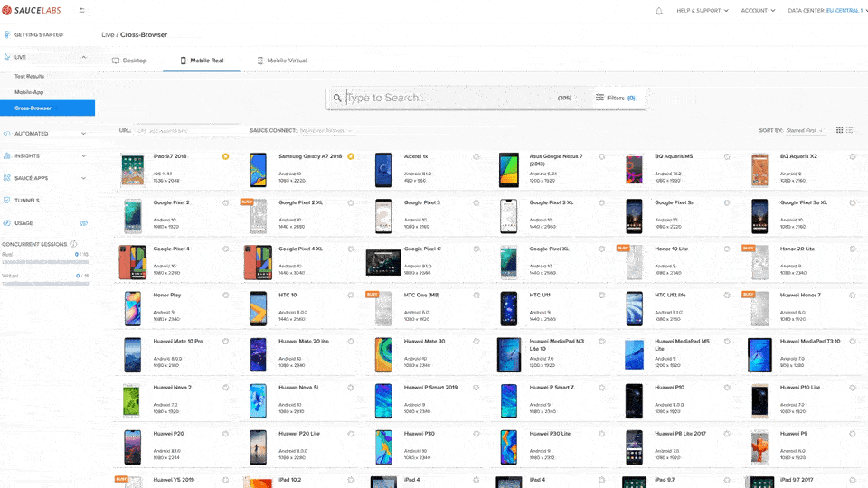The image size is (868, 488).
Task: Unstar the iPad 9.7 2018 device
Action: click(x=225, y=156)
